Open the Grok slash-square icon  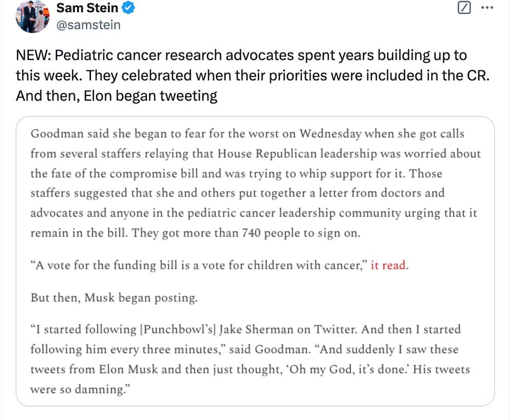tap(464, 8)
